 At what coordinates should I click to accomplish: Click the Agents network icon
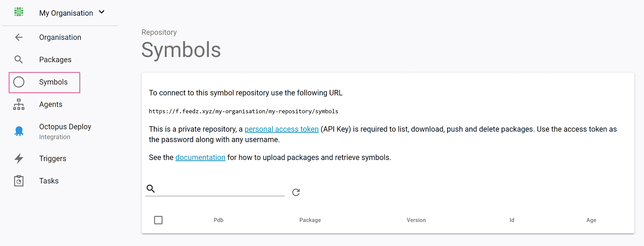(19, 104)
